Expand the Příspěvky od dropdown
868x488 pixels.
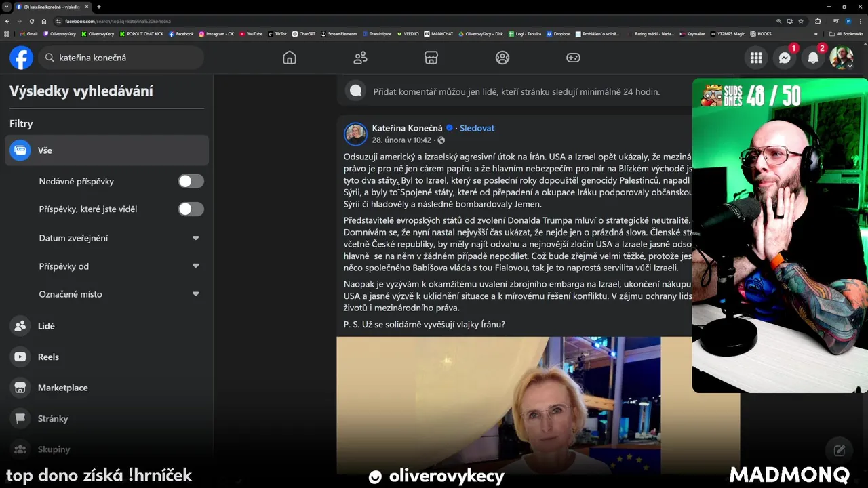pos(196,266)
